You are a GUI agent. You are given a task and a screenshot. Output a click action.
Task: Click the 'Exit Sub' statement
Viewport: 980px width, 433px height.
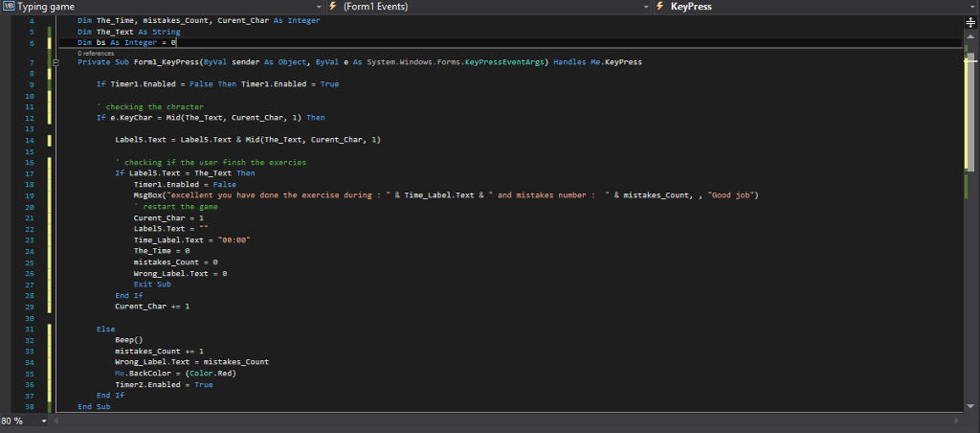point(152,285)
